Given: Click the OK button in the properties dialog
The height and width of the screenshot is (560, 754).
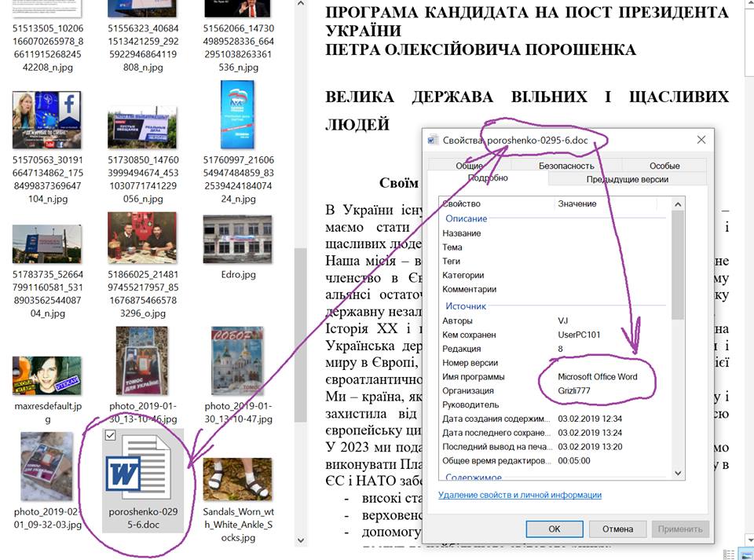Looking at the screenshot, I should (555, 529).
